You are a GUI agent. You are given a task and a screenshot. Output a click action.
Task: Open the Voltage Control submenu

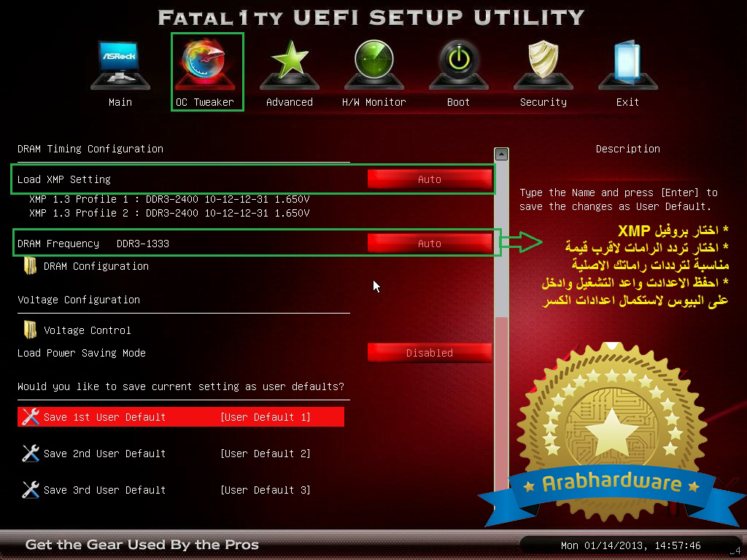click(88, 330)
